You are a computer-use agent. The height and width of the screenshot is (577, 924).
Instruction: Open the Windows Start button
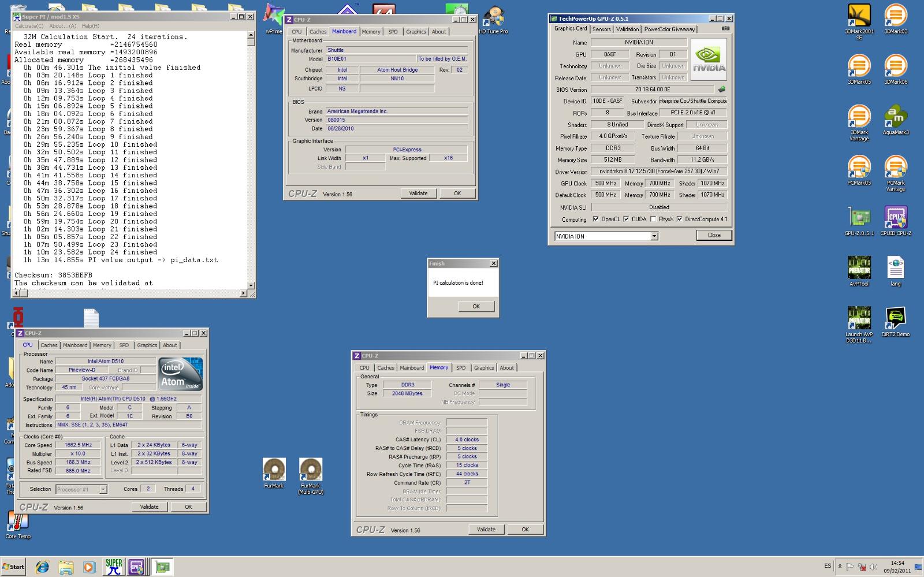click(13, 567)
